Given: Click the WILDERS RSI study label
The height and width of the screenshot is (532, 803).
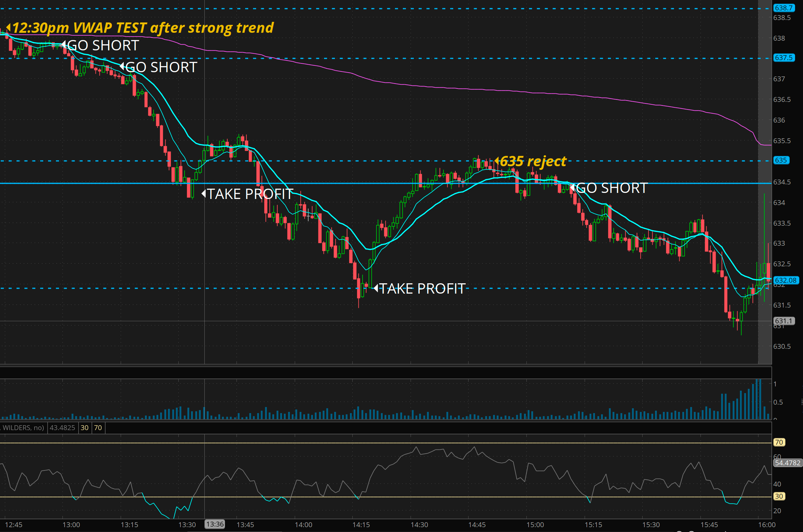Looking at the screenshot, I should point(23,428).
